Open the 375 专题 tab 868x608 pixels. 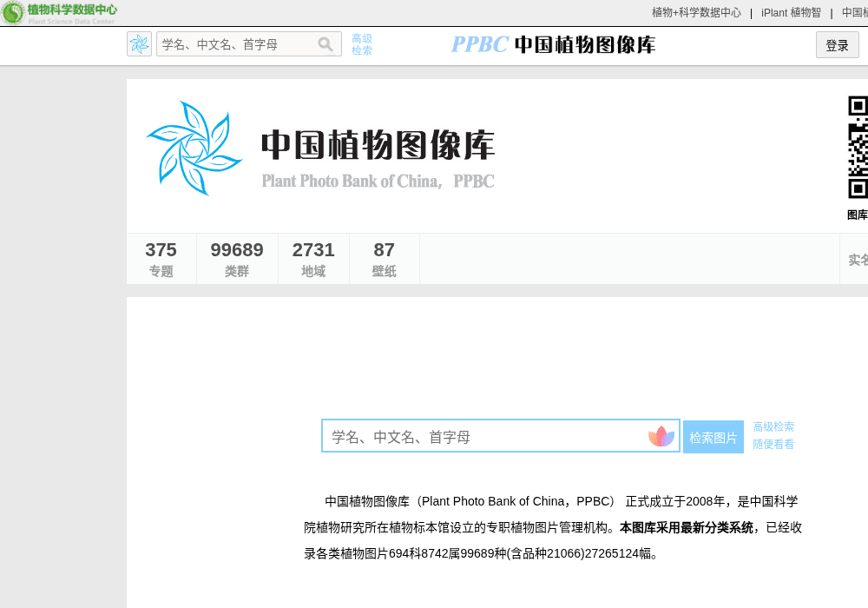tap(161, 259)
